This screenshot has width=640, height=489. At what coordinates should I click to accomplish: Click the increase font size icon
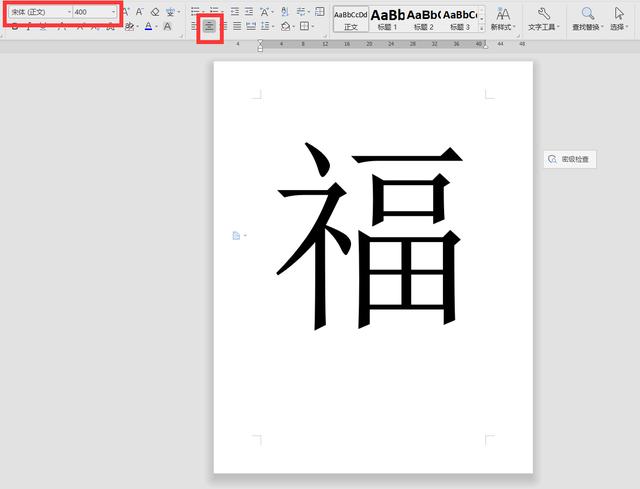click(x=125, y=12)
